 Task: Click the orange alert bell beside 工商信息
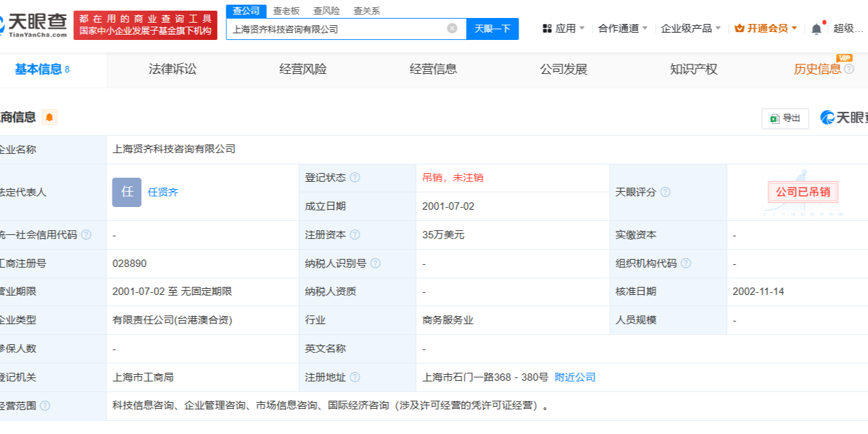coord(50,118)
